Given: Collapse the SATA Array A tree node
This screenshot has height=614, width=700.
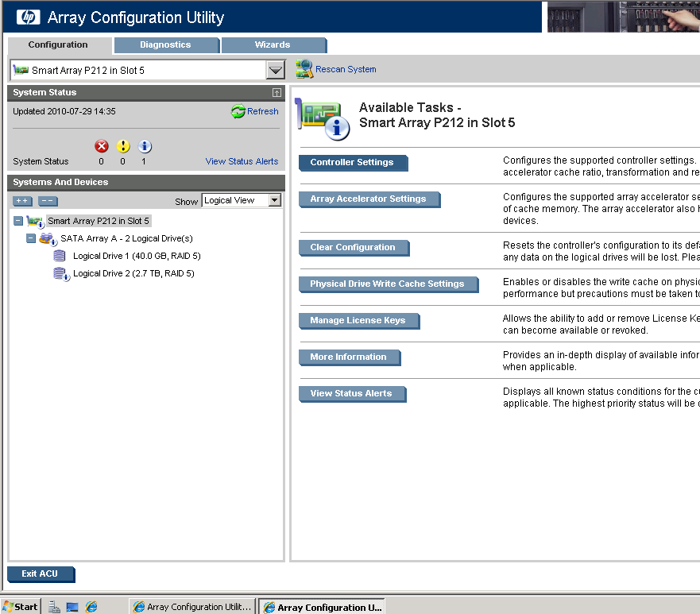Looking at the screenshot, I should point(31,238).
